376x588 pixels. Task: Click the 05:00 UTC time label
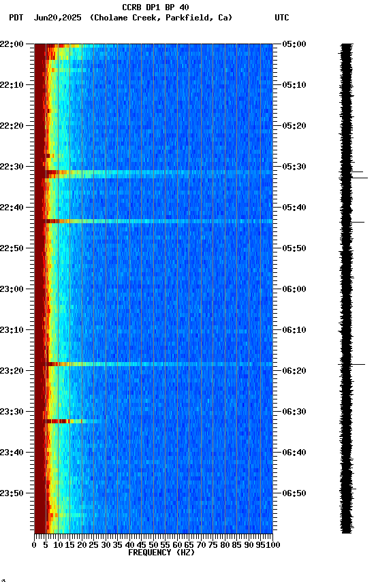click(294, 44)
